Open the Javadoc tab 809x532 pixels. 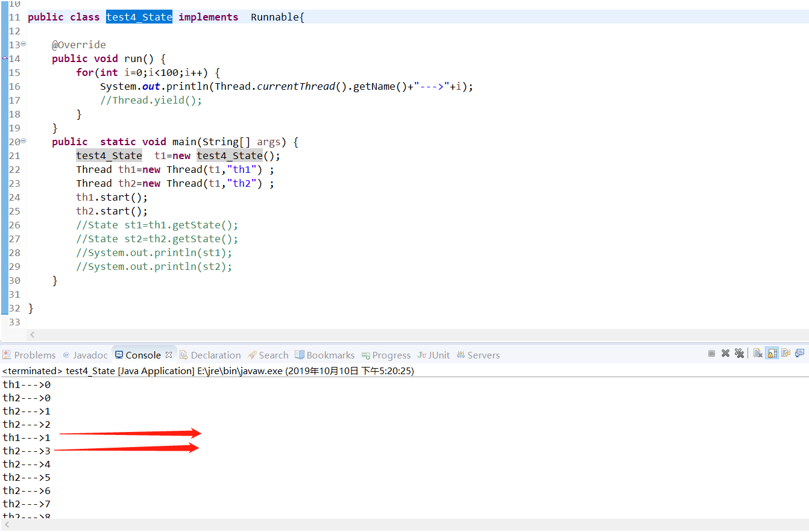tap(90, 355)
